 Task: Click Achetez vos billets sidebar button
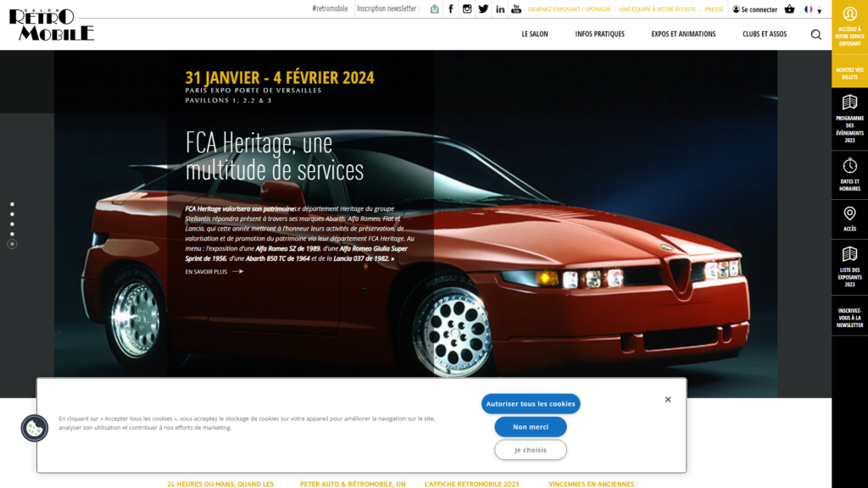click(849, 73)
